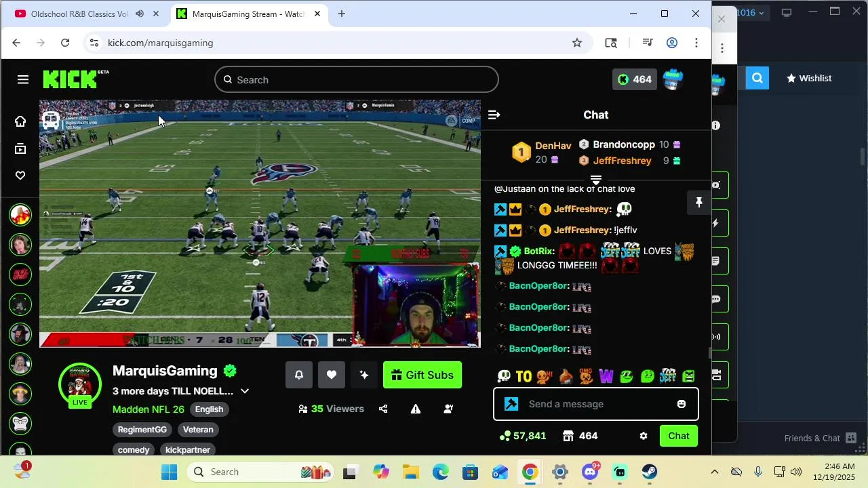The height and width of the screenshot is (488, 868).
Task: Insert the yellow TO emote
Action: [x=524, y=375]
